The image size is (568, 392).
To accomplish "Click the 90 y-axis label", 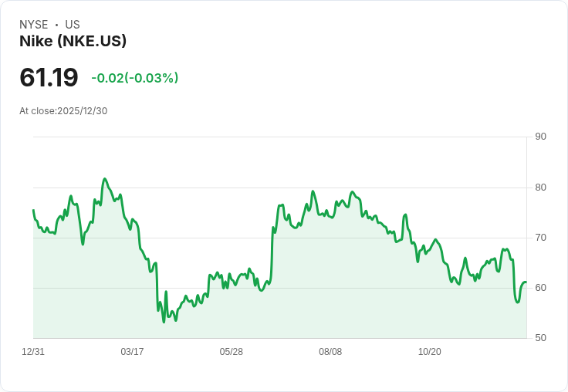I will coord(540,137).
